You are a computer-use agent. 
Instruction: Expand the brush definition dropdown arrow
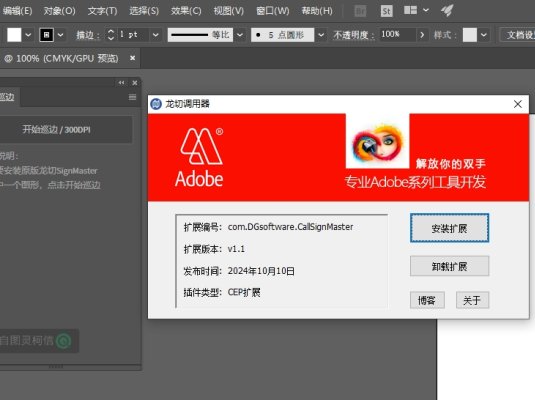point(321,35)
